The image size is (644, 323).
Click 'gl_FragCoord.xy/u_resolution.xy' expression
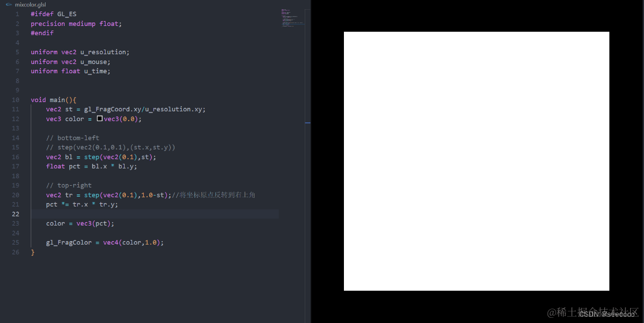tap(143, 109)
